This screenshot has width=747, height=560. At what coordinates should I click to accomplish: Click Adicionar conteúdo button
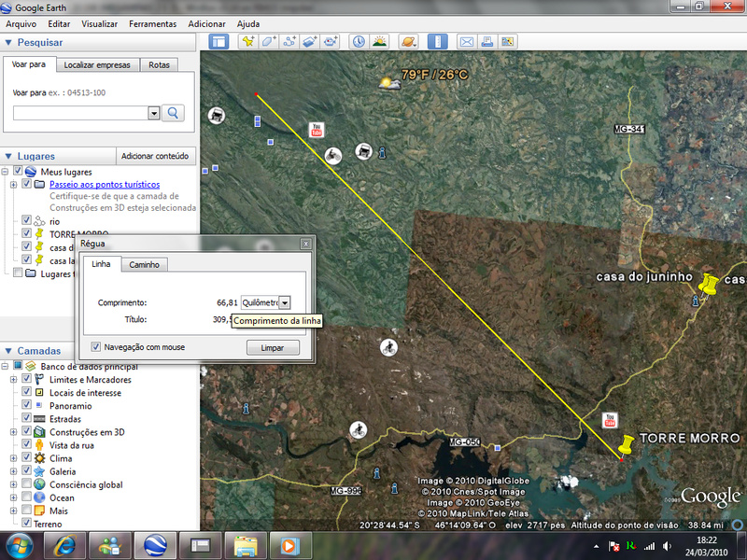[155, 156]
